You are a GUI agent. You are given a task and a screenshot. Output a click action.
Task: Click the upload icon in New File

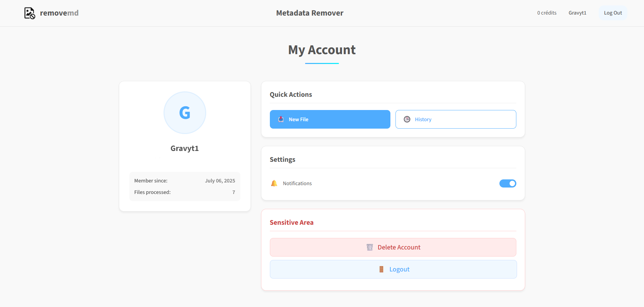pos(281,119)
